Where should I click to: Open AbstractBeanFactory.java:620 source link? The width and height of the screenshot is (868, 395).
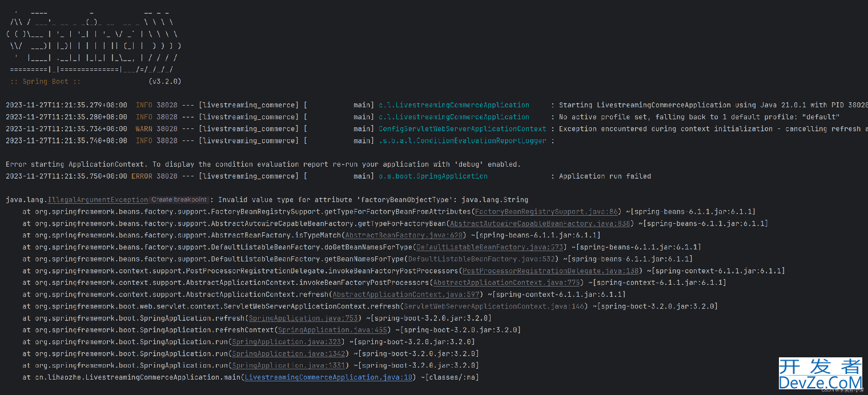coord(404,235)
